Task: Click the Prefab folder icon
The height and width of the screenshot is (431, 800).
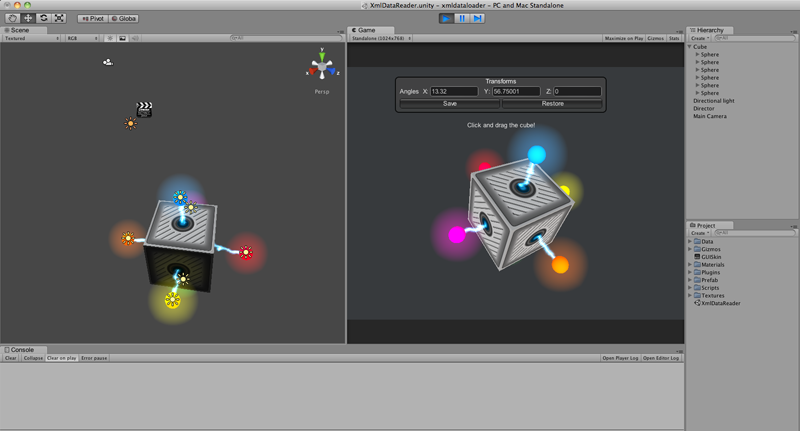Action: coord(697,280)
